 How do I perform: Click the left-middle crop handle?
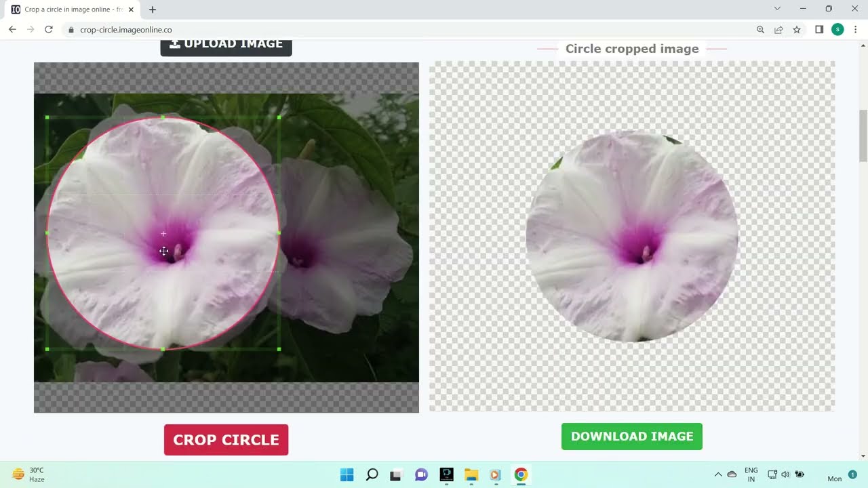coord(47,233)
